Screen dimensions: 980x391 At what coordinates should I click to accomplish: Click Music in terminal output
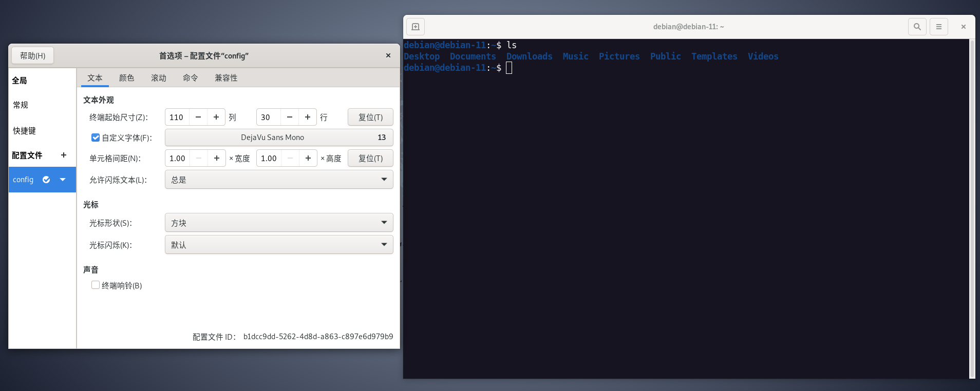[576, 56]
